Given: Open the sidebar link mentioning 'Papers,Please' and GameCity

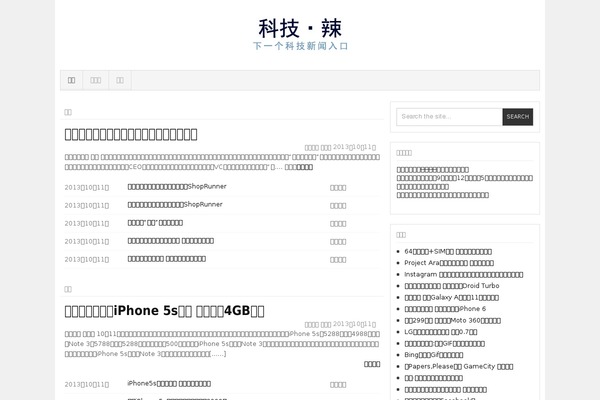Looking at the screenshot, I should (x=458, y=366).
